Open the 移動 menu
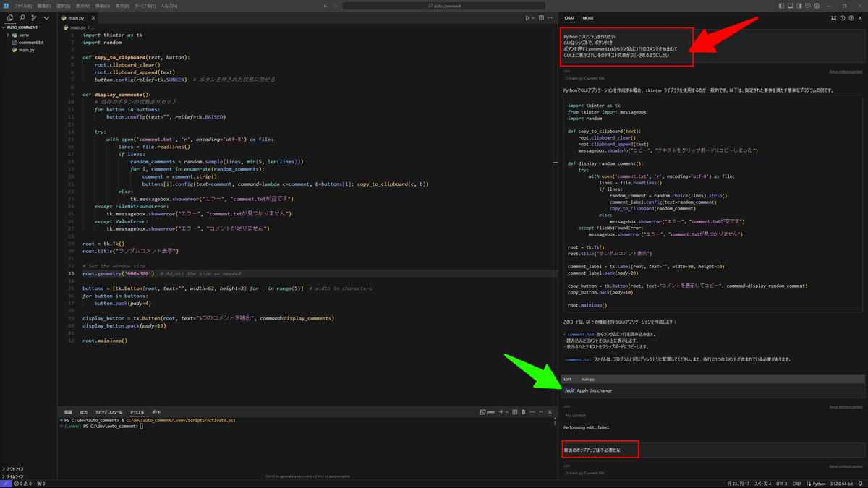 103,6
